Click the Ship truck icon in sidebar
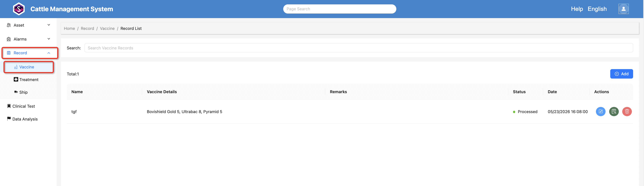Screen dimensions: 644x186 16,92
